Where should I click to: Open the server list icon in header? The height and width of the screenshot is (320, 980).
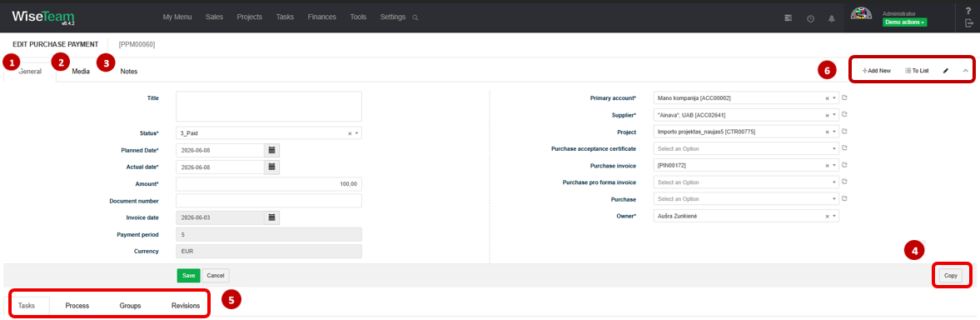coord(788,18)
